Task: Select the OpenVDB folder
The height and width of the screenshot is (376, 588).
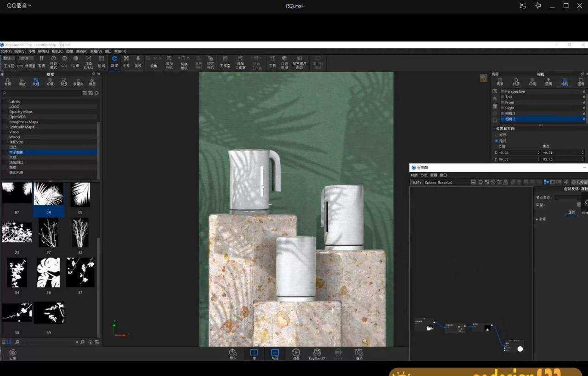Action: [18, 117]
